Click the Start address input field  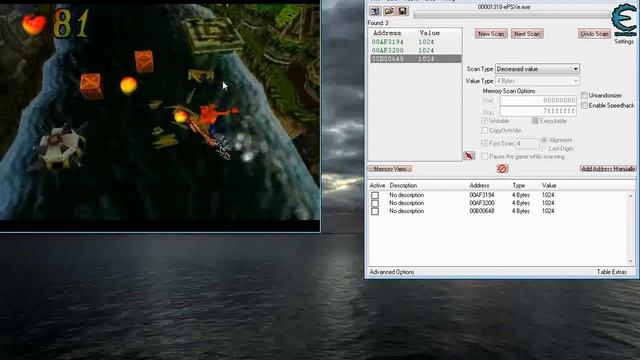point(538,100)
